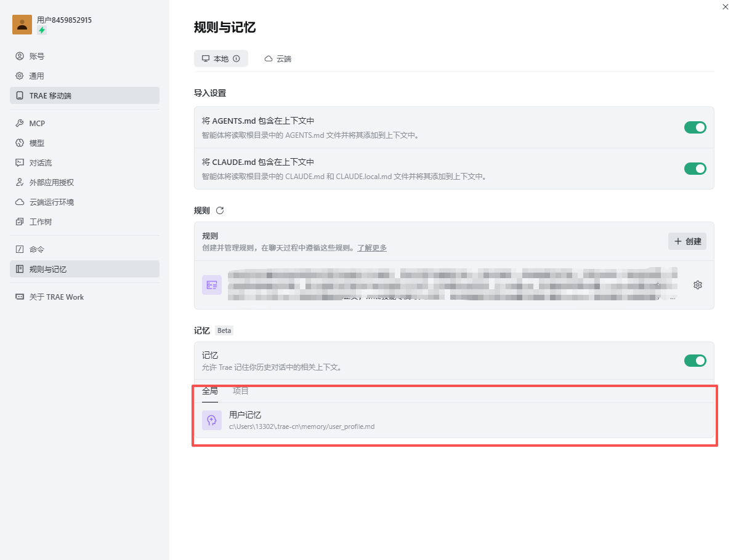Open the 工作树 settings page

click(84, 222)
